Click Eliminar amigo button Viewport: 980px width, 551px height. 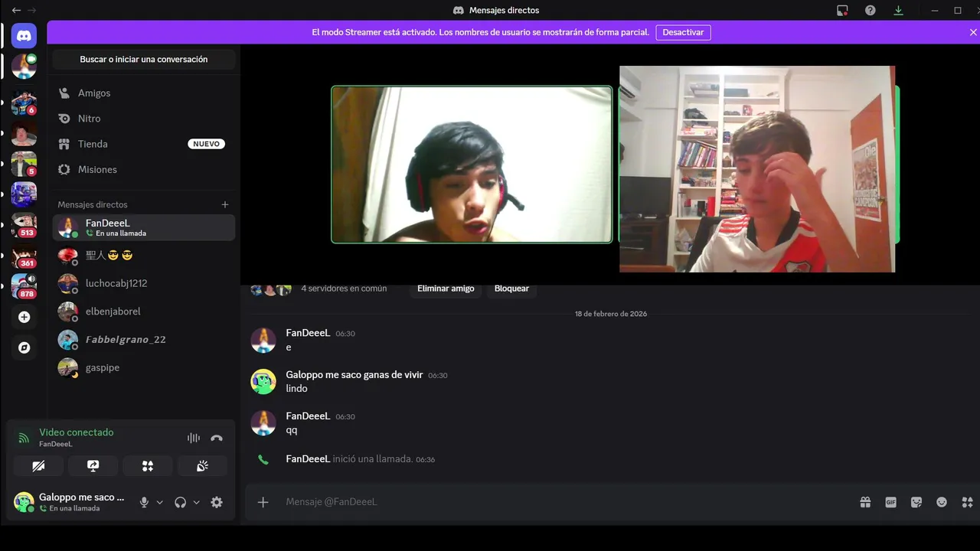point(446,289)
